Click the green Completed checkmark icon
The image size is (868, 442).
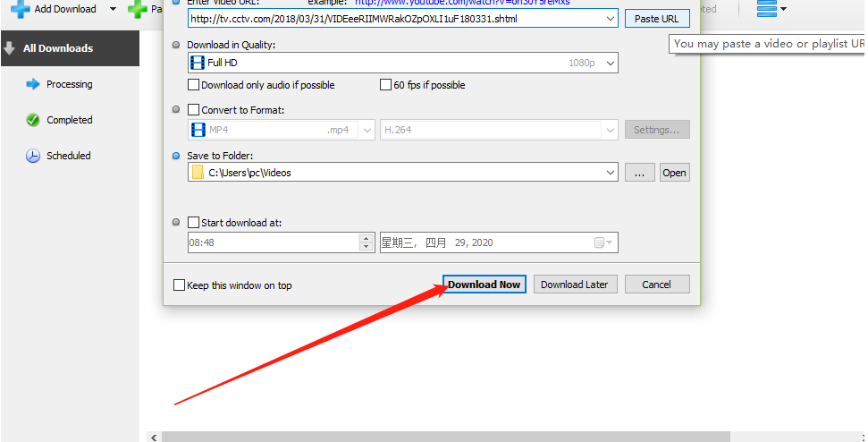coord(33,120)
